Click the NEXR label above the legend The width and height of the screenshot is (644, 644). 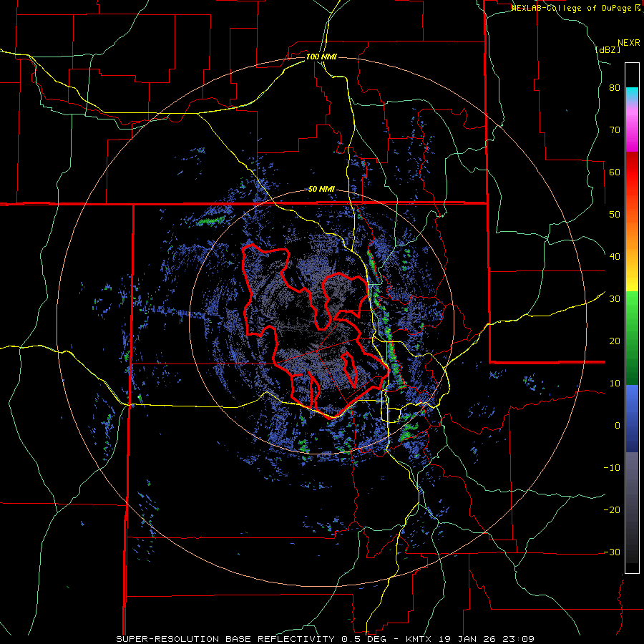(x=628, y=43)
